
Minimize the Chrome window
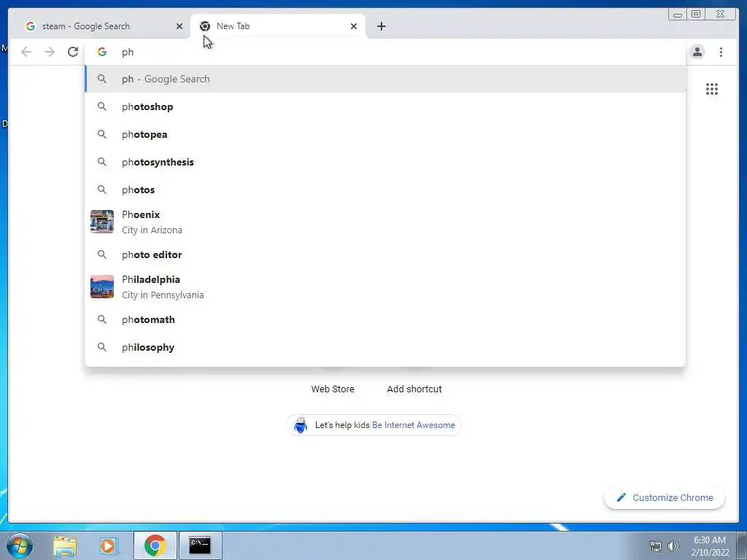tap(677, 15)
